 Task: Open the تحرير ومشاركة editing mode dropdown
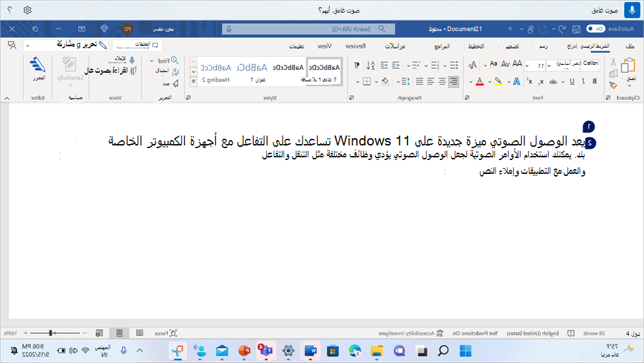[65, 45]
